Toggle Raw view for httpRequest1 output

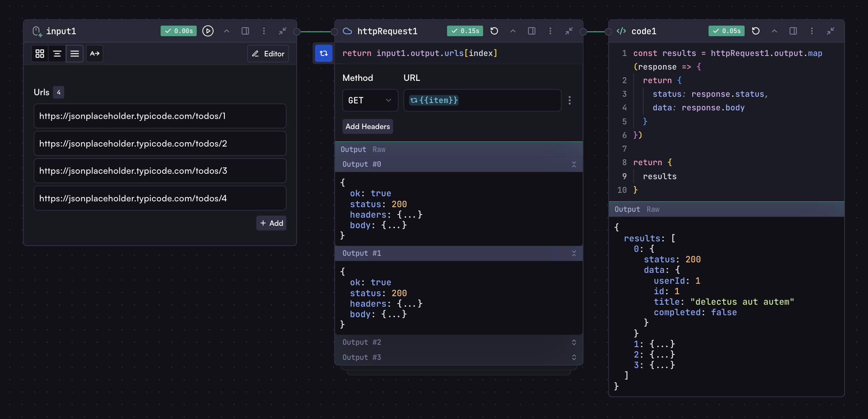[x=379, y=149]
